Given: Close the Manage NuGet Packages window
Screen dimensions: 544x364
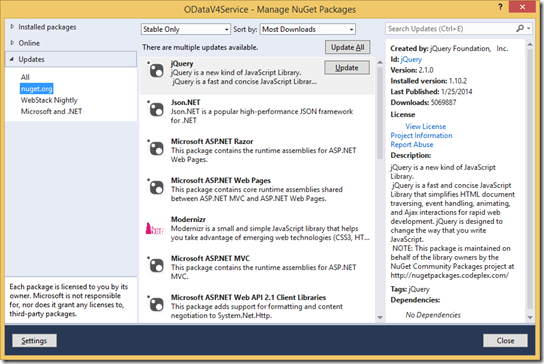Looking at the screenshot, I should [522, 7].
